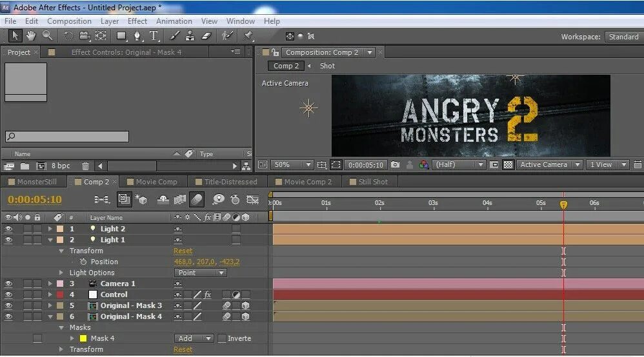Select the Eraser tool
Image resolution: width=644 pixels, height=357 pixels.
click(x=206, y=36)
